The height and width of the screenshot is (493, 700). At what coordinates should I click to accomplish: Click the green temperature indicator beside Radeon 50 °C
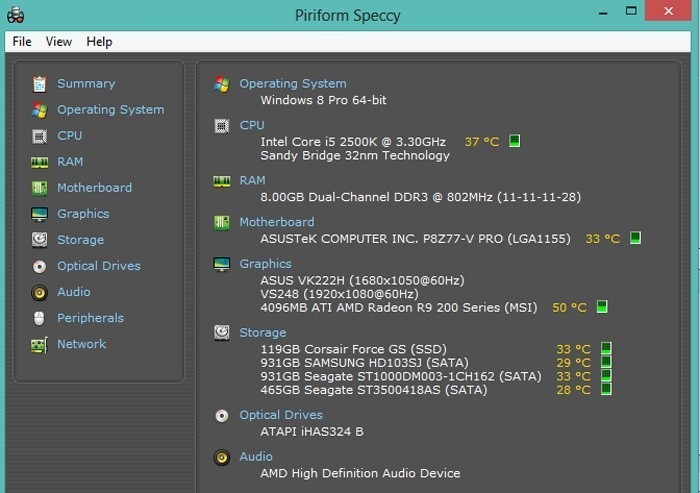click(x=602, y=307)
